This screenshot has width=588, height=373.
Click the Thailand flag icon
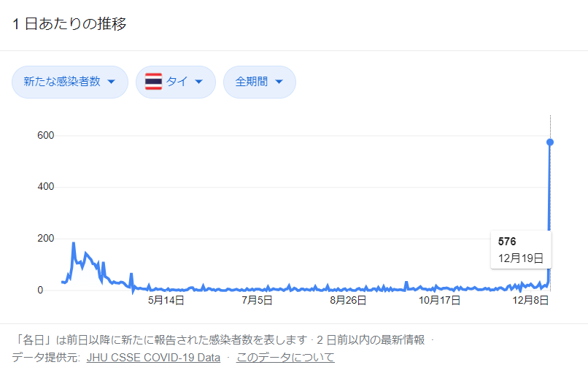tap(153, 82)
